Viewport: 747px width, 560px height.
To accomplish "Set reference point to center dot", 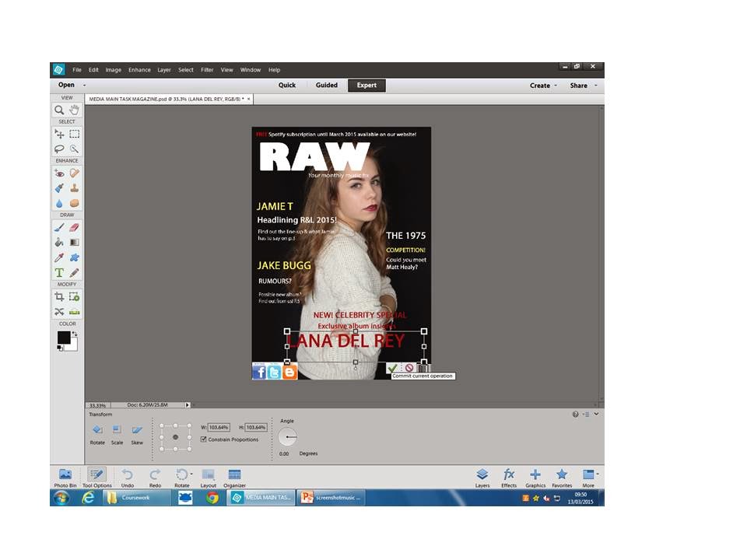I will (175, 437).
